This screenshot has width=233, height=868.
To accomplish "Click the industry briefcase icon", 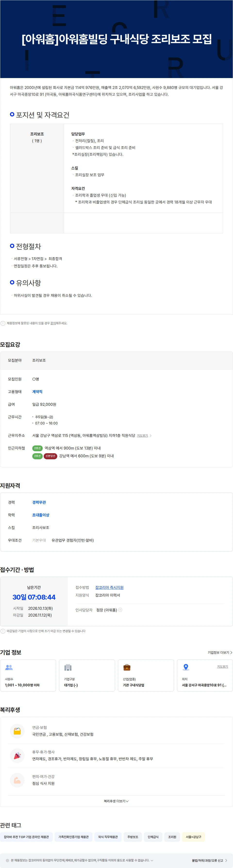I will 127,667.
